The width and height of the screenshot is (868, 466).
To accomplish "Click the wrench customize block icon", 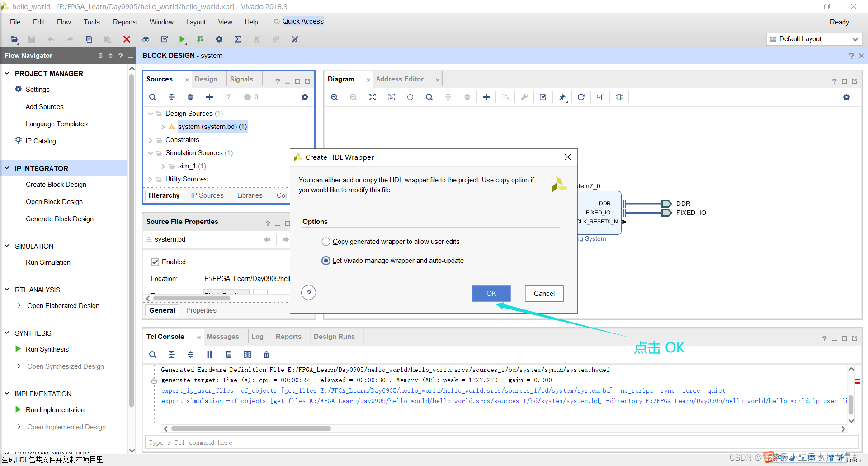I will 524,97.
